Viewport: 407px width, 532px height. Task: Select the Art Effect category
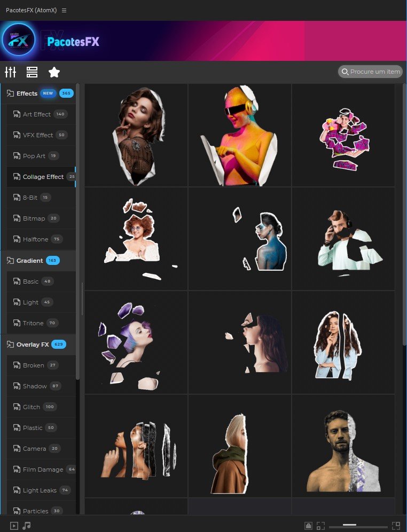[x=36, y=114]
